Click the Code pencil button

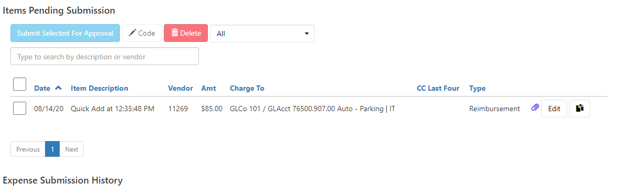[142, 33]
